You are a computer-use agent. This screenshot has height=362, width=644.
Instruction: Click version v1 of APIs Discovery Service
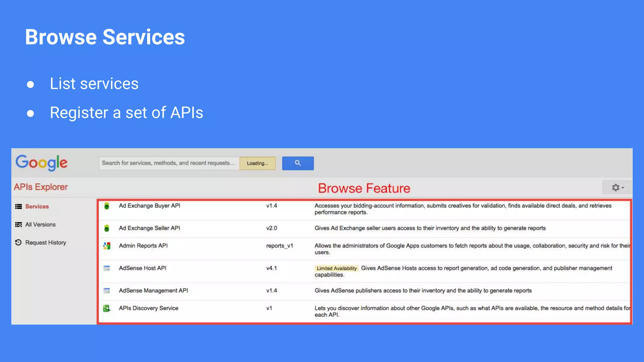pos(269,308)
